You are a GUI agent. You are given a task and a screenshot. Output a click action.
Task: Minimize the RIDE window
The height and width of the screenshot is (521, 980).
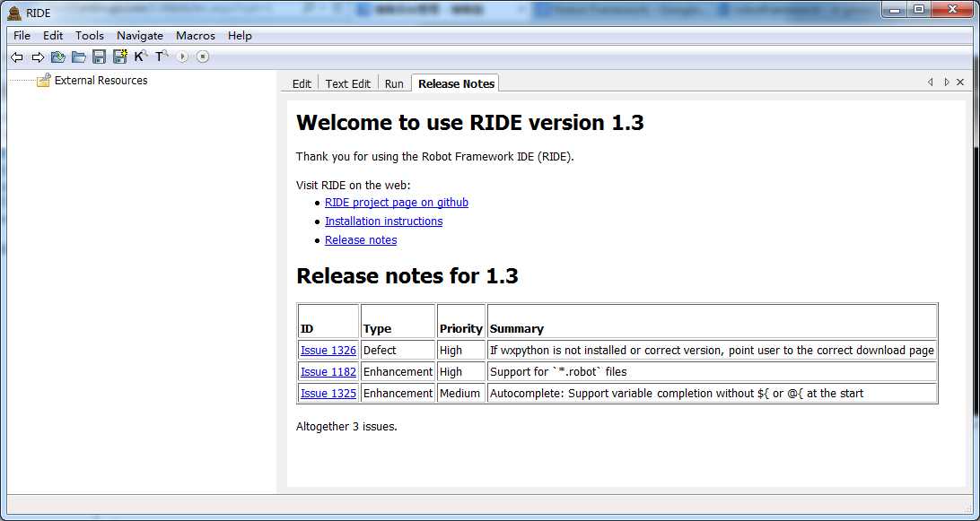[896, 9]
